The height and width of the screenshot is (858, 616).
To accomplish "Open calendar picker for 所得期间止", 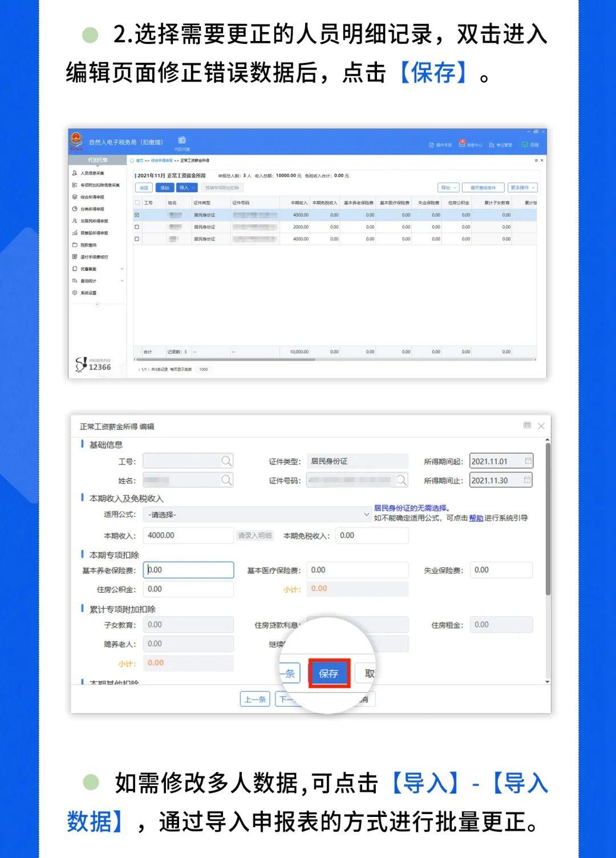I will click(x=528, y=480).
